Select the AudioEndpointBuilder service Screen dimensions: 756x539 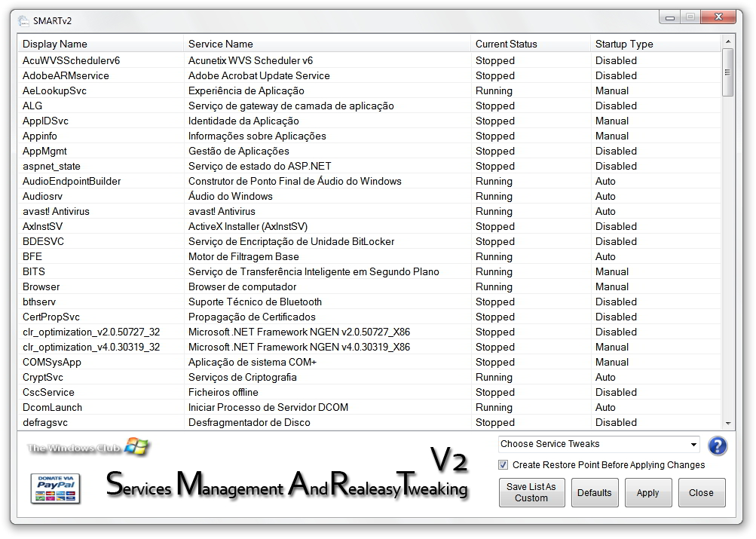[x=369, y=181]
